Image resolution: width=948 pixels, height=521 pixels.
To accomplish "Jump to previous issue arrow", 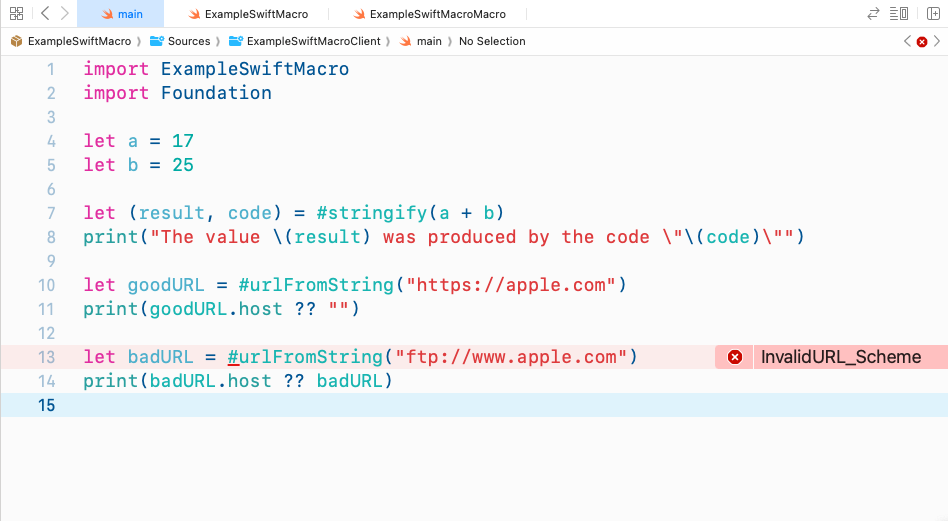I will point(907,41).
